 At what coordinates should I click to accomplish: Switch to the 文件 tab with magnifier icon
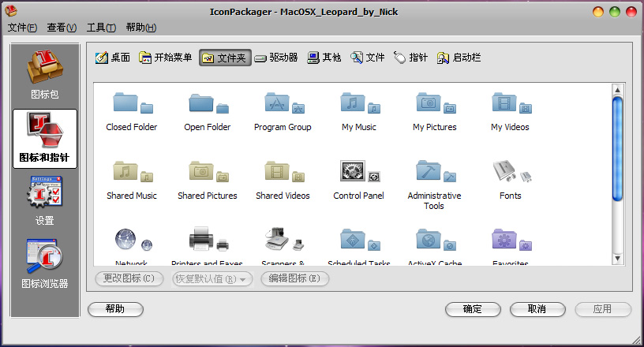(x=367, y=58)
